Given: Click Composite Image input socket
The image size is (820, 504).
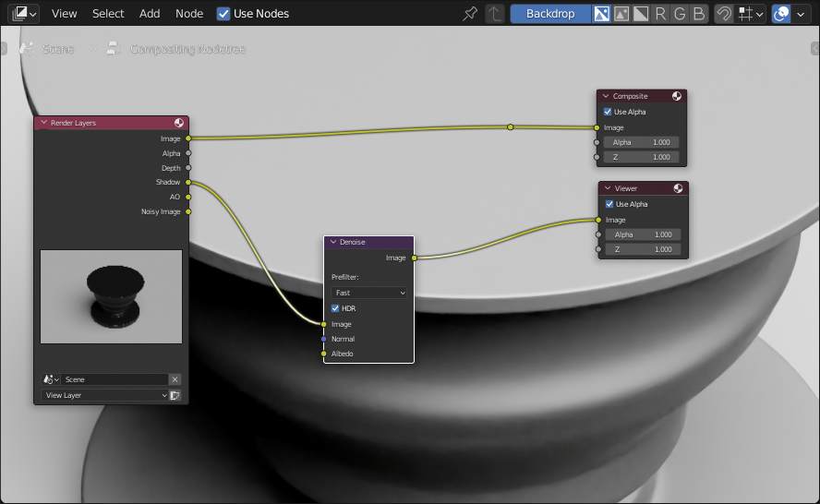Looking at the screenshot, I should coord(597,127).
